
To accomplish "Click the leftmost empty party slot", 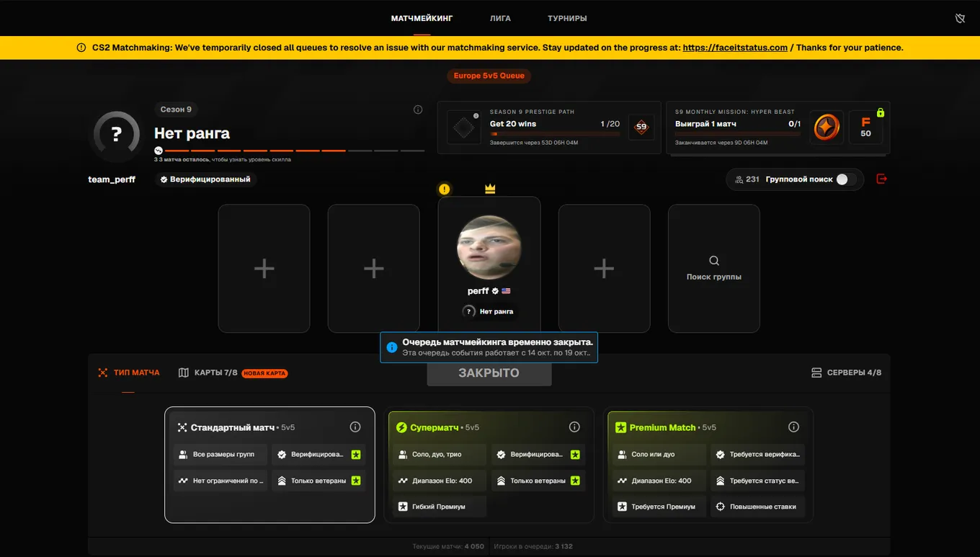I will [264, 269].
